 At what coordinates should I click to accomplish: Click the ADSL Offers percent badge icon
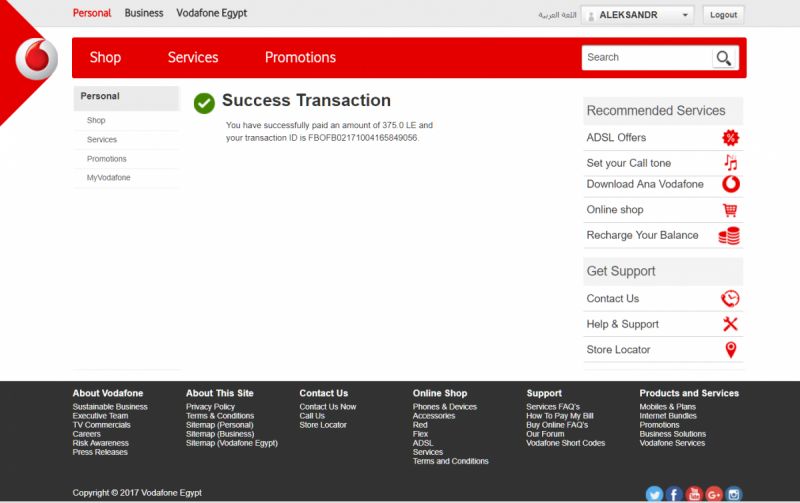[731, 138]
